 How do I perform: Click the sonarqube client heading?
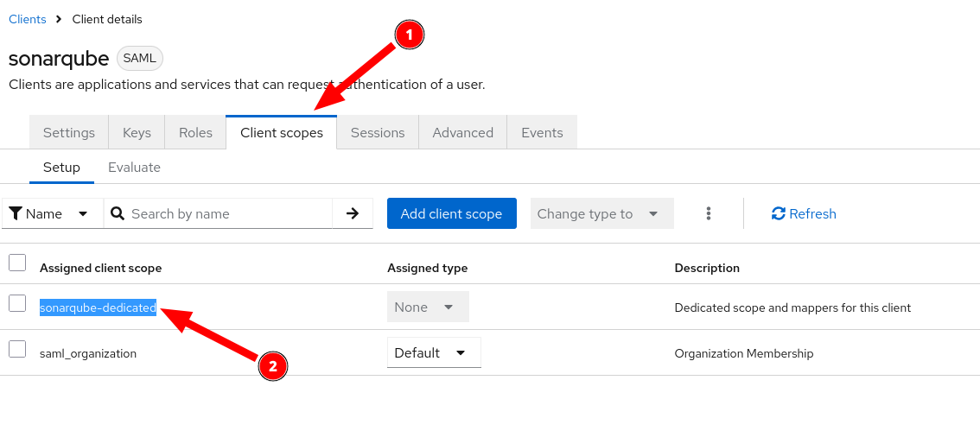point(59,59)
